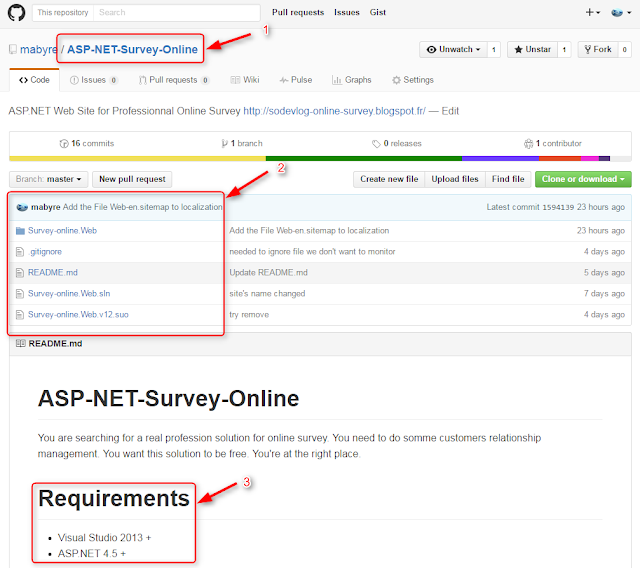View the 1 branch list

click(242, 144)
